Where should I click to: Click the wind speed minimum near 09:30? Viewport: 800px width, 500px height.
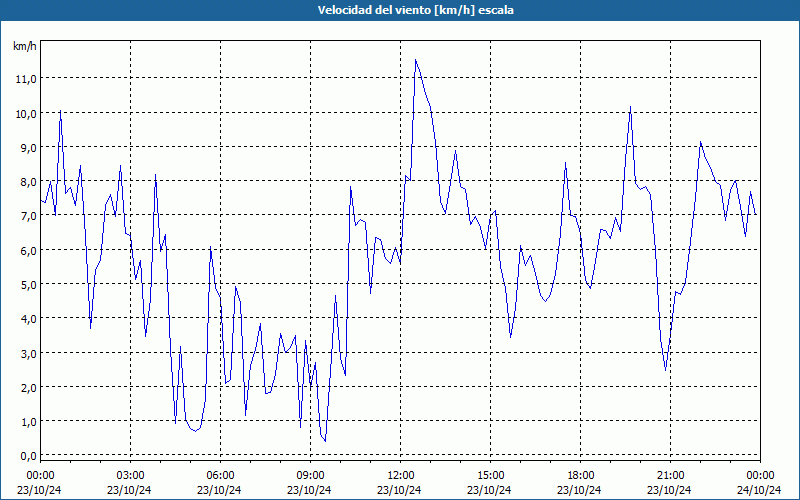click(325, 440)
